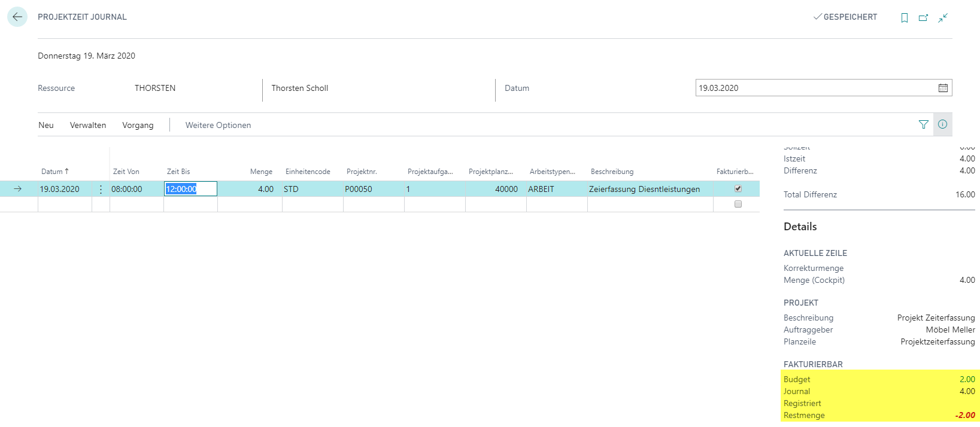Screen dimensions: 980x427
Task: Toggle the filter pane icon
Action: tap(924, 124)
